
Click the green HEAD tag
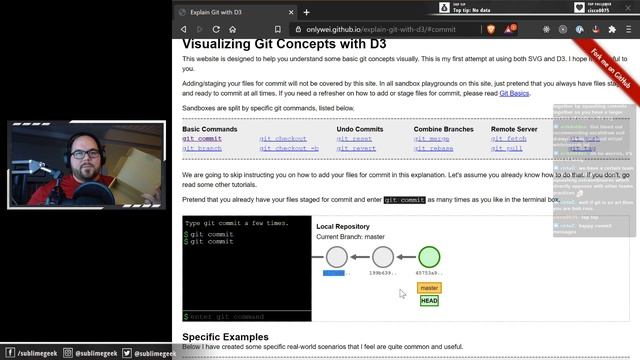point(429,301)
